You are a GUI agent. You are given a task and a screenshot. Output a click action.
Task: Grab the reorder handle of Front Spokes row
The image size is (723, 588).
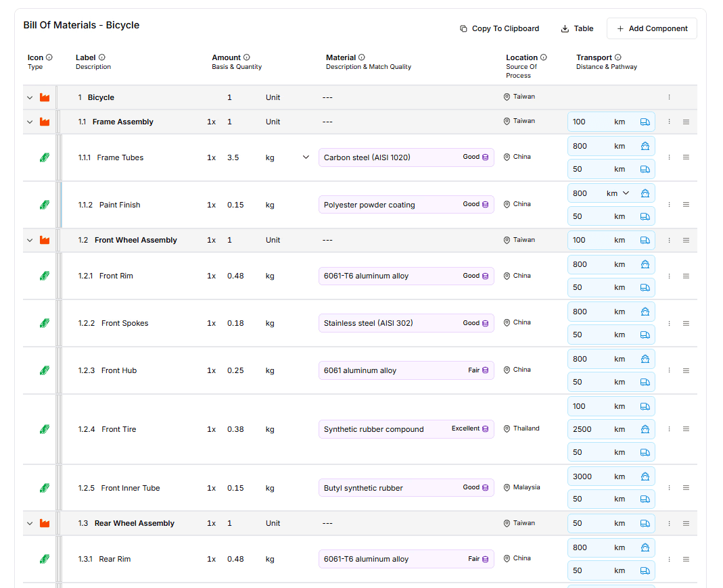click(686, 324)
